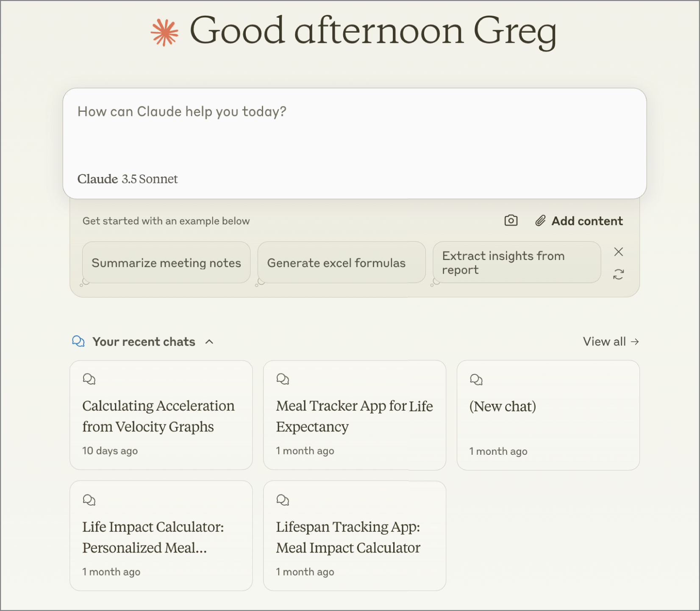Image resolution: width=700 pixels, height=611 pixels.
Task: Click the chat icon on the Lifespan Tracking App card
Action: click(283, 500)
